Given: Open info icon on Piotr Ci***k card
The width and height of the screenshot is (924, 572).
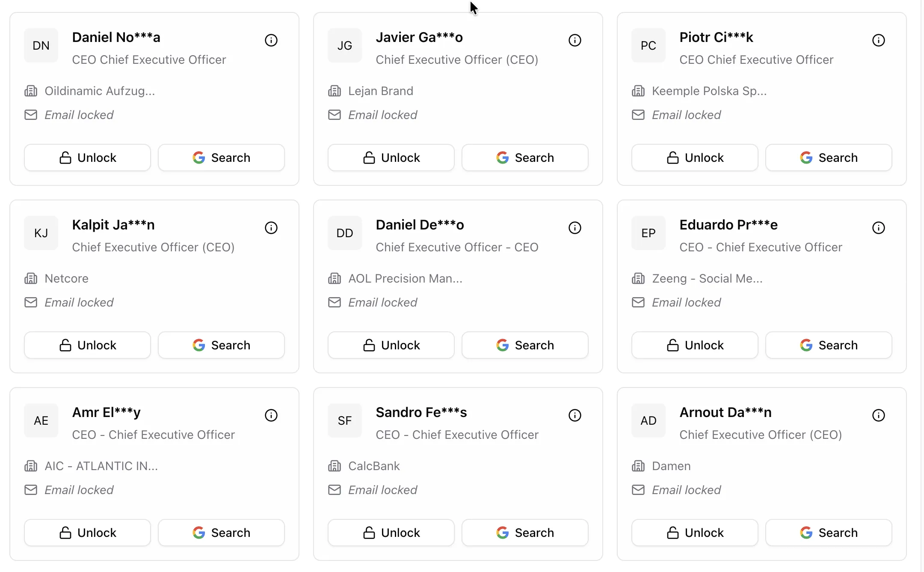Looking at the screenshot, I should (878, 40).
